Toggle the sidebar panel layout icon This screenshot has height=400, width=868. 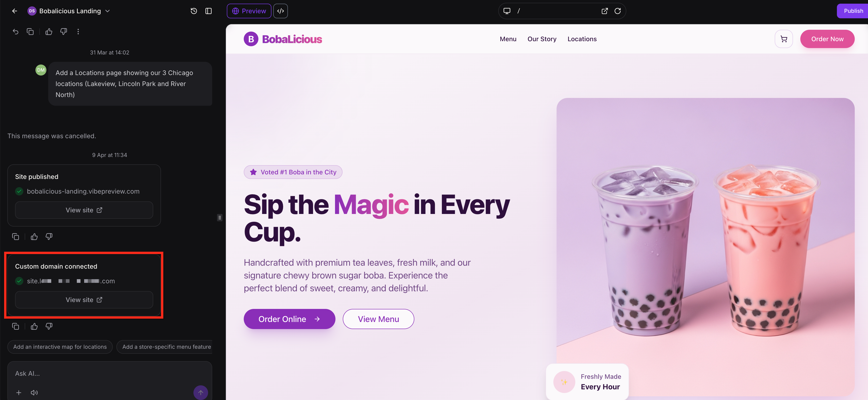pyautogui.click(x=209, y=11)
